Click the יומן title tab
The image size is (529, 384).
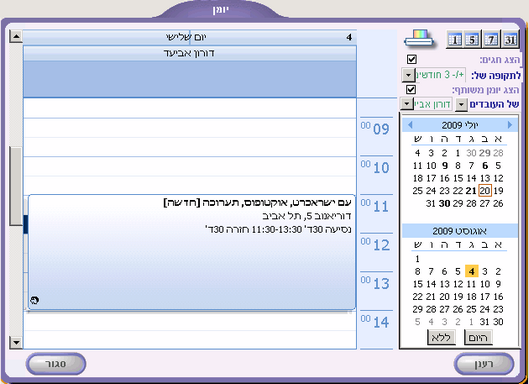point(221,9)
